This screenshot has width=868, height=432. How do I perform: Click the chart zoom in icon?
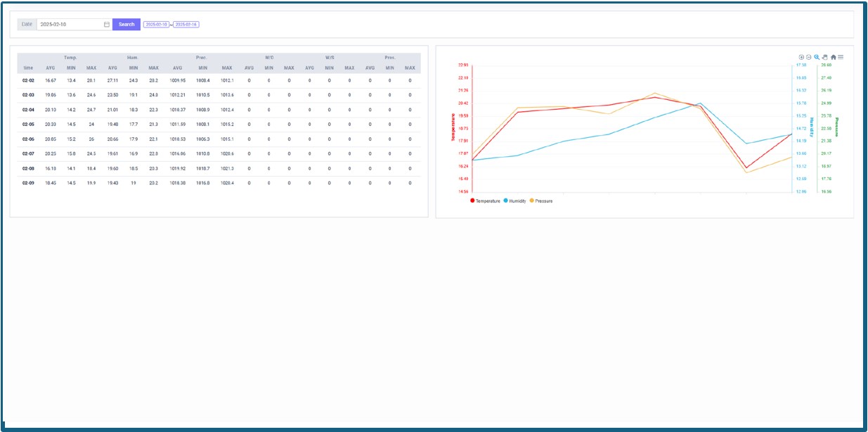(x=801, y=57)
